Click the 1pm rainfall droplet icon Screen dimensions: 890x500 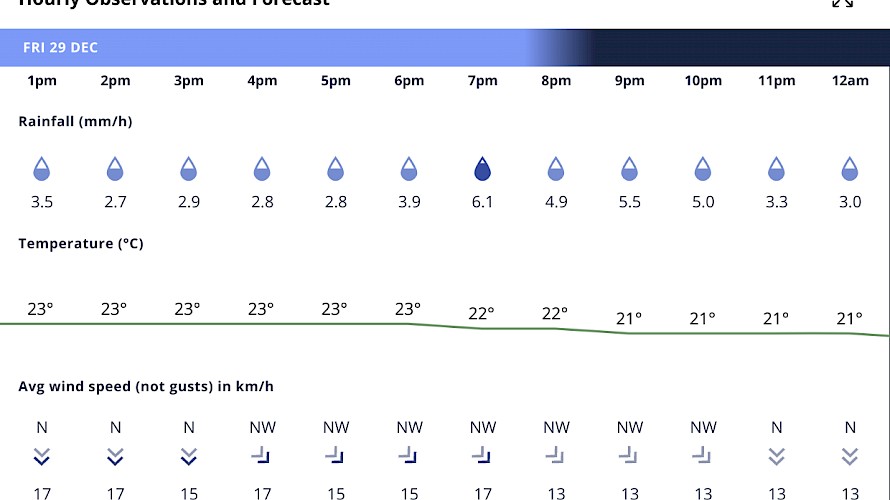pyautogui.click(x=42, y=169)
